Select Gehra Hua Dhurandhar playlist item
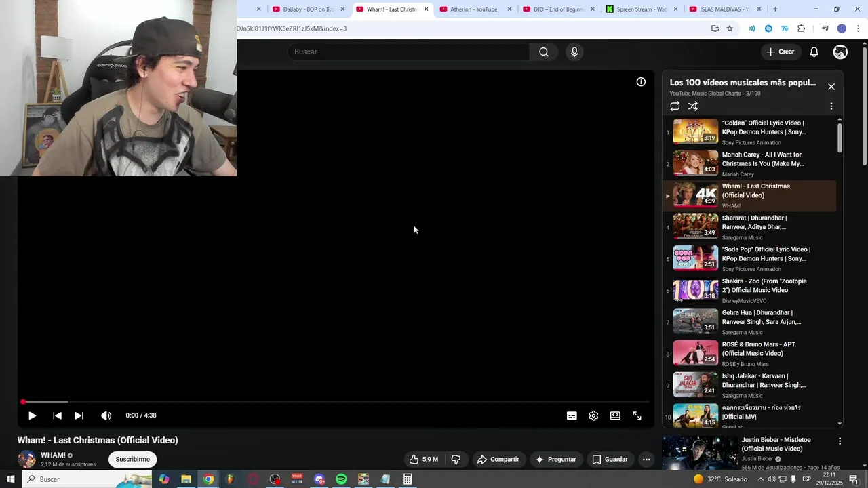The height and width of the screenshot is (488, 868). coord(749,322)
